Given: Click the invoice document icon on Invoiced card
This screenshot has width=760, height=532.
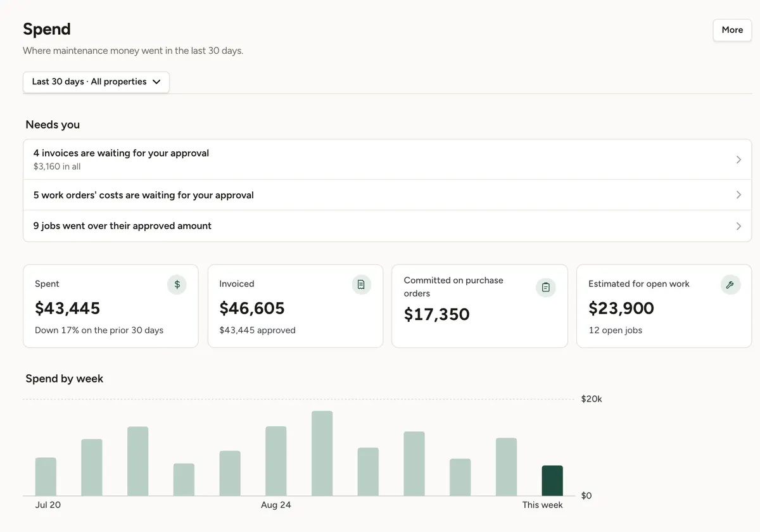Looking at the screenshot, I should tap(361, 284).
